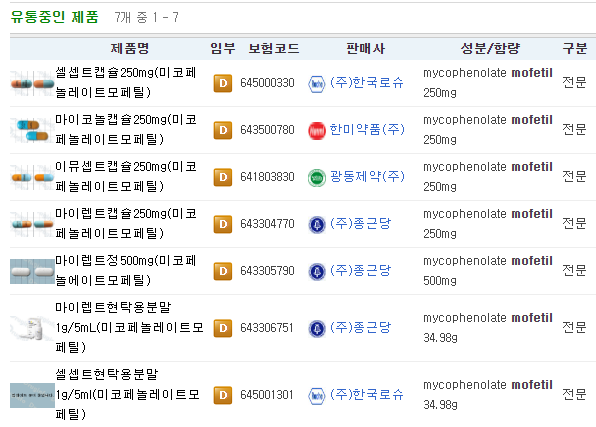Select product name 마이렙트캡슐250mg
The width and height of the screenshot is (596, 427).
pyautogui.click(x=126, y=224)
